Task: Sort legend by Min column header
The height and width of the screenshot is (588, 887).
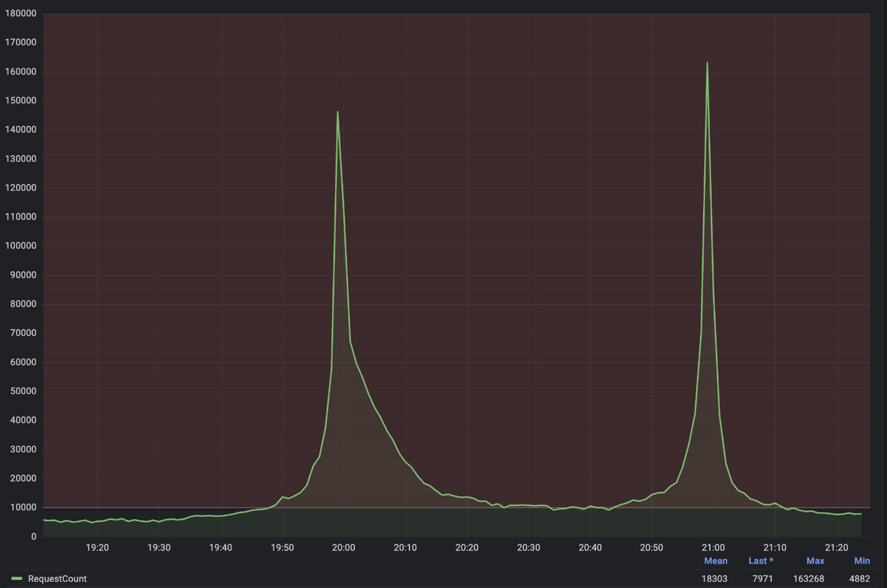Action: pyautogui.click(x=862, y=561)
